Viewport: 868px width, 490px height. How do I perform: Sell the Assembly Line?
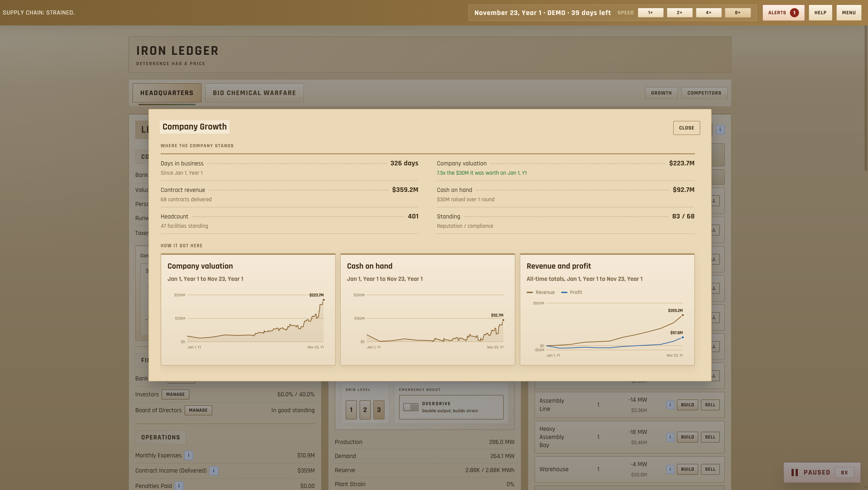(710, 405)
